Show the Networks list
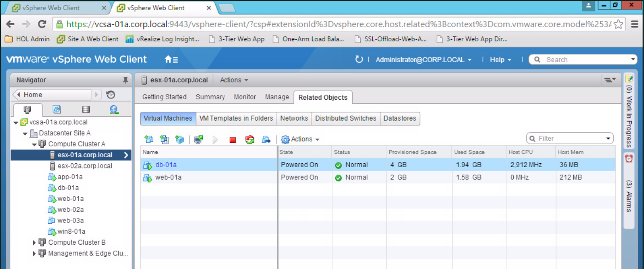The width and height of the screenshot is (644, 269). [294, 118]
